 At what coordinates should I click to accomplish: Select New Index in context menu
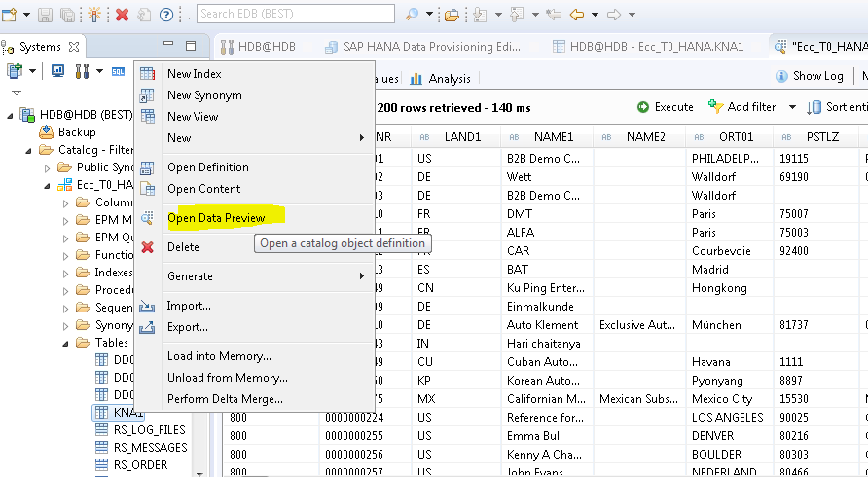(x=255, y=74)
